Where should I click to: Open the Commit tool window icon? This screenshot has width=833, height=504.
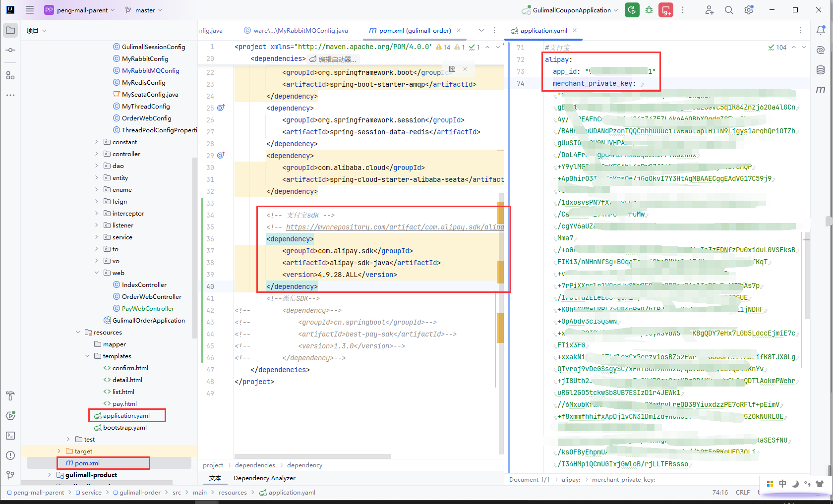coord(10,50)
